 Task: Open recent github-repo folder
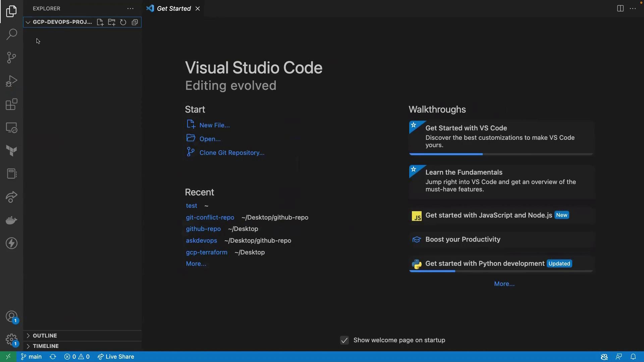pos(203,229)
